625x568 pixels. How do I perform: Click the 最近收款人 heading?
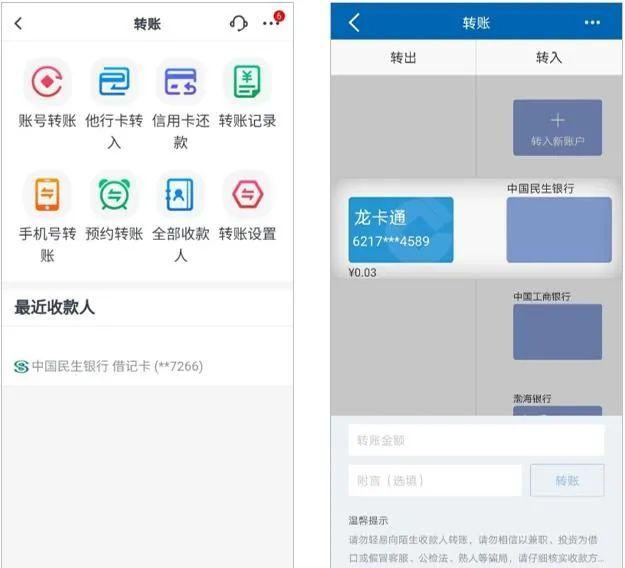pyautogui.click(x=55, y=307)
